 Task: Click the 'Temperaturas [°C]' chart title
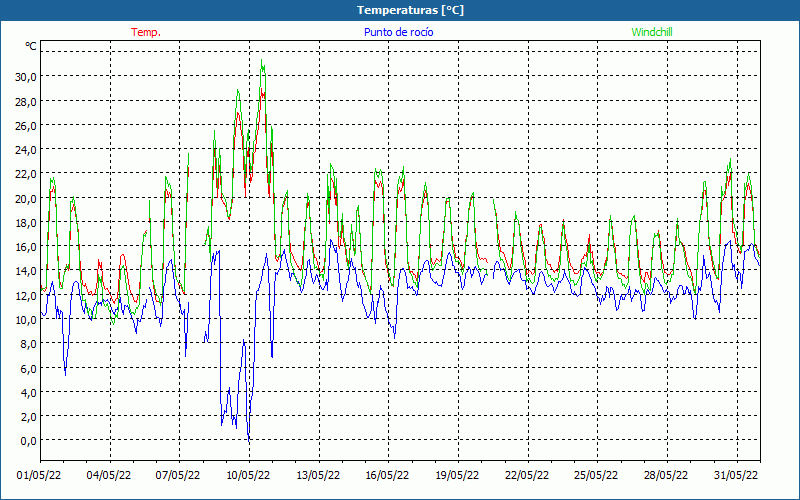[410, 10]
